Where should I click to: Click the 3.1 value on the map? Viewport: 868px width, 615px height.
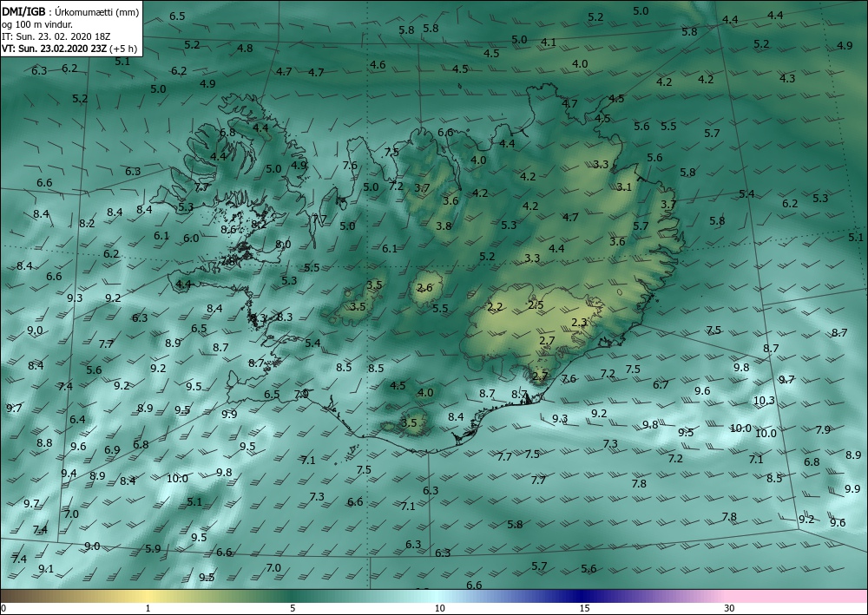tap(624, 187)
